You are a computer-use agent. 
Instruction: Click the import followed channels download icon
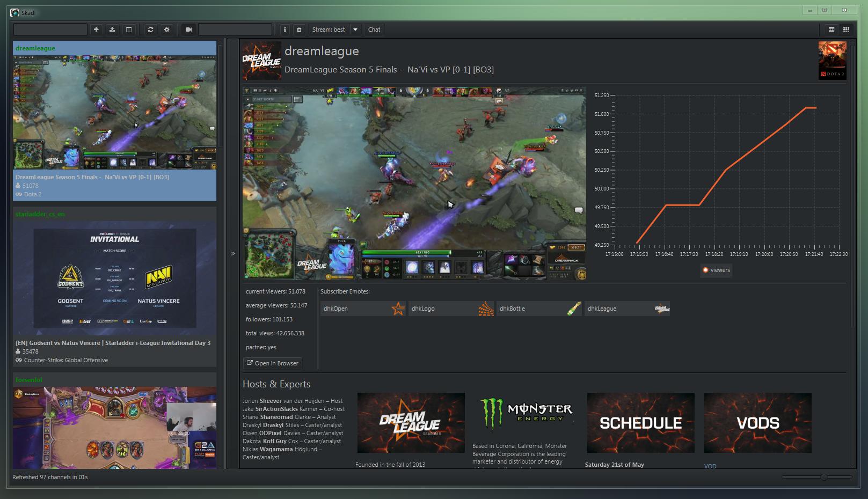112,30
